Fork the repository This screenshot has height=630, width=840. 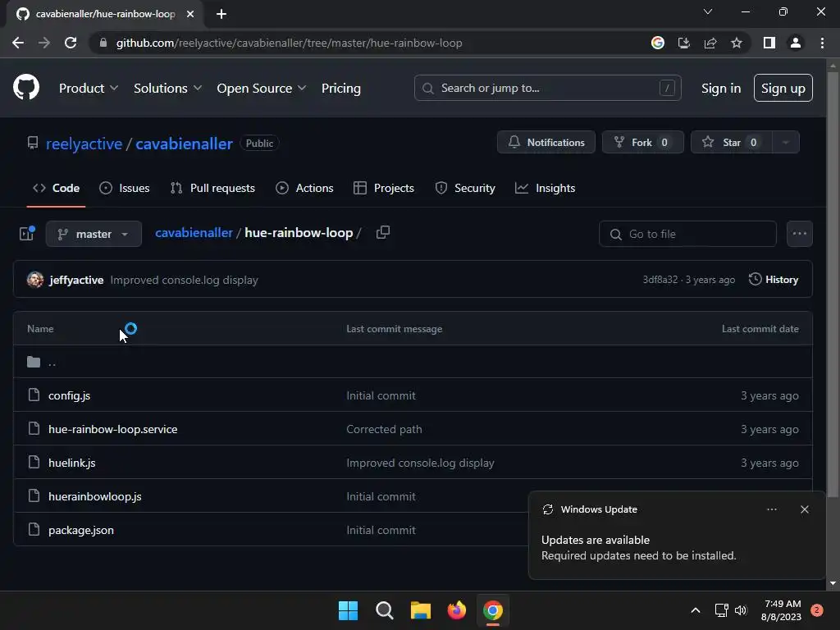coord(643,142)
